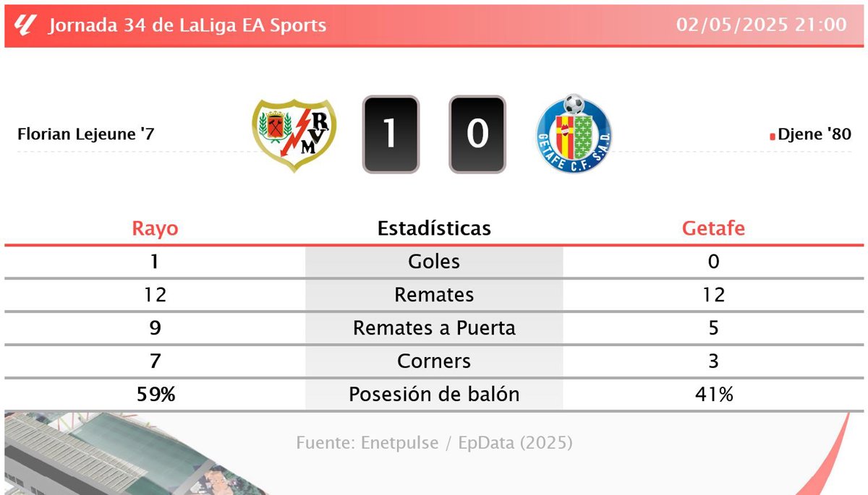Select the Getafe column header
Image resolution: width=868 pixels, height=495 pixels.
click(x=713, y=229)
